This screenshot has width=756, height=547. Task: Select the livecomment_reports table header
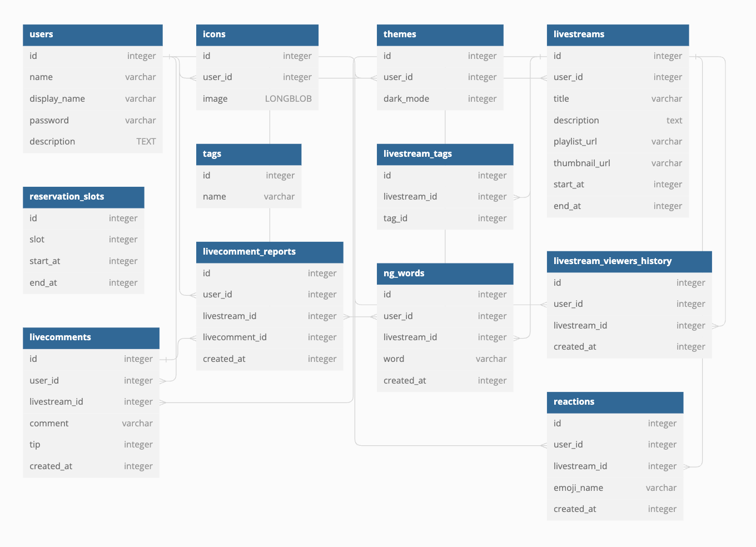click(270, 252)
